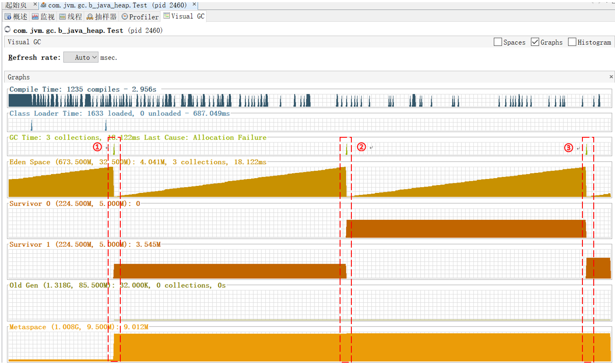Click the Eden Space graph title
The height and width of the screenshot is (364, 615).
coord(138,162)
